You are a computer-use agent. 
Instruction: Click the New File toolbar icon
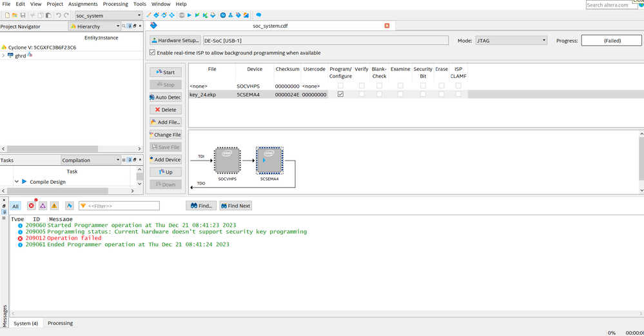pyautogui.click(x=6, y=15)
